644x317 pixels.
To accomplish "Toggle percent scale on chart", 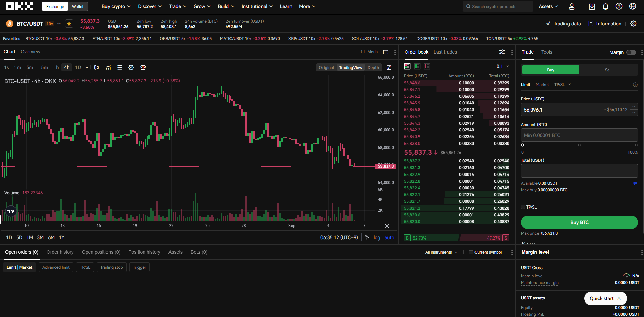I will (x=367, y=237).
